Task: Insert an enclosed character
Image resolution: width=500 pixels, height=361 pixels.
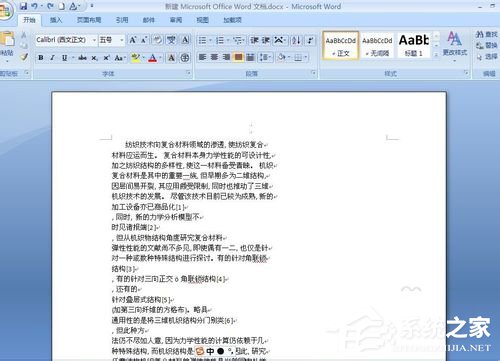Action: click(185, 58)
